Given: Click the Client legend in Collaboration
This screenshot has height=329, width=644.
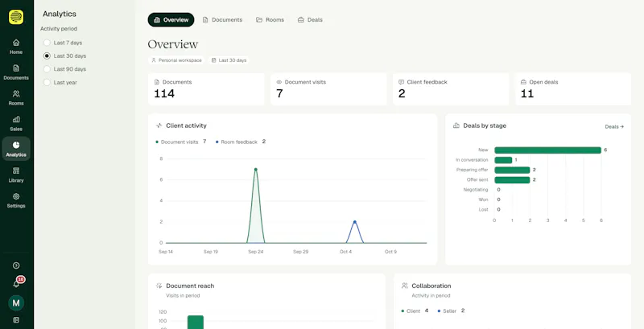Looking at the screenshot, I should [x=415, y=311].
